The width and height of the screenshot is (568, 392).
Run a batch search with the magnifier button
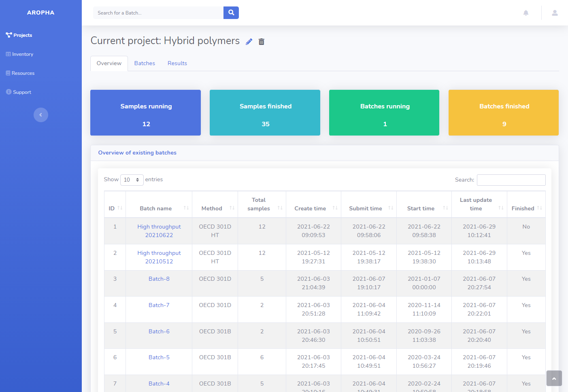coord(231,13)
